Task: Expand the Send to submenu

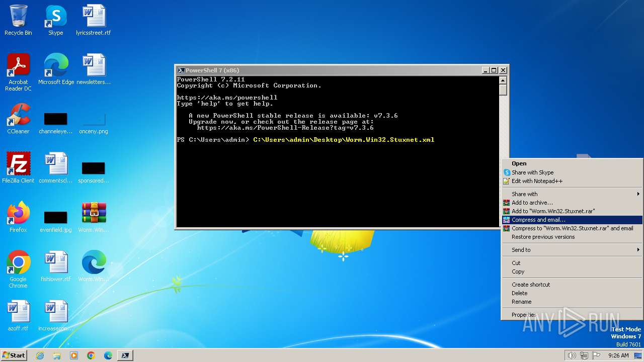Action: [x=572, y=250]
